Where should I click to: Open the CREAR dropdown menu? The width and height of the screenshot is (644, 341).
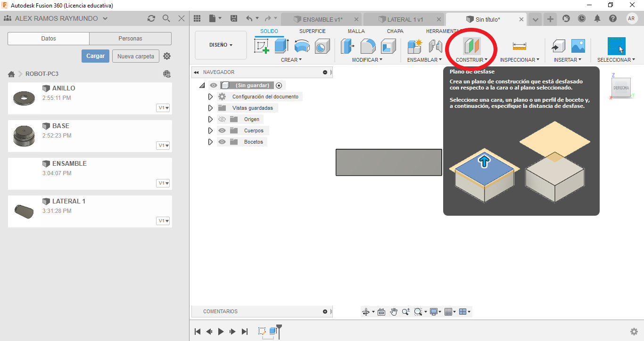tap(291, 60)
